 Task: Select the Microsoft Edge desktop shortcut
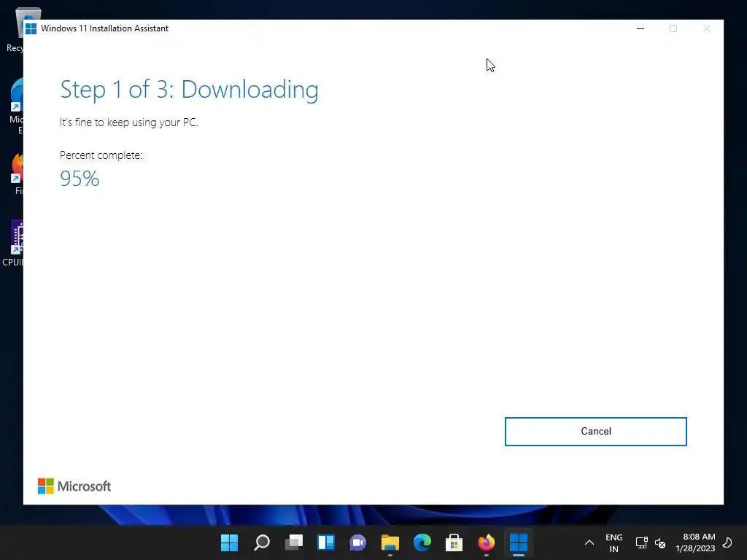[15, 106]
